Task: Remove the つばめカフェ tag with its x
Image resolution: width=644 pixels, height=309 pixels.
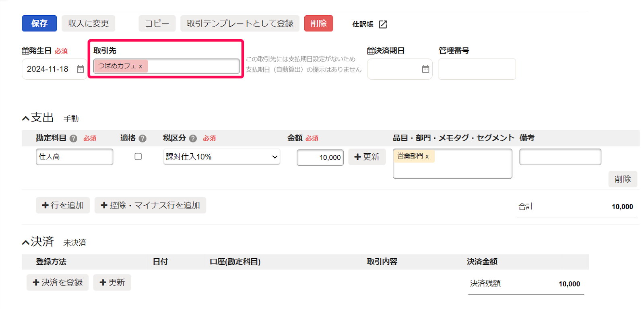Action: click(x=140, y=66)
